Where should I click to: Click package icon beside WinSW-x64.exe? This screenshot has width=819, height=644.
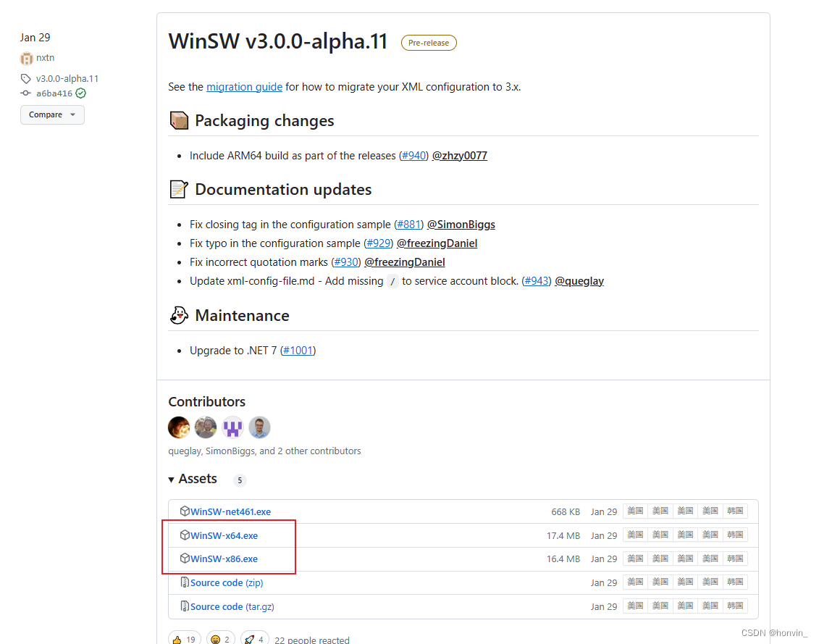tap(185, 535)
